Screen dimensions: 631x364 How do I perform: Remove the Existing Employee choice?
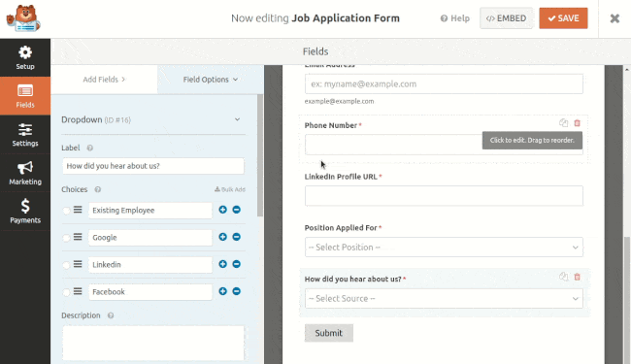pos(237,210)
